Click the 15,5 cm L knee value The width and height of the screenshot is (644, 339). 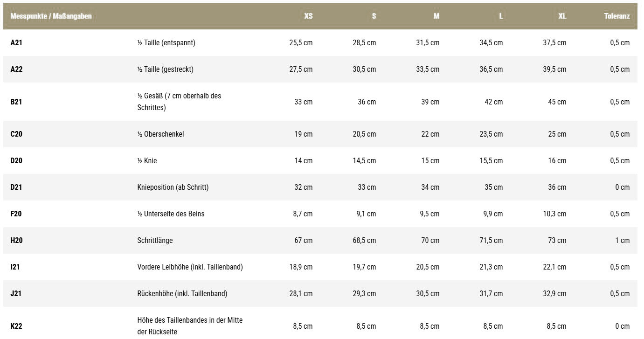491,160
